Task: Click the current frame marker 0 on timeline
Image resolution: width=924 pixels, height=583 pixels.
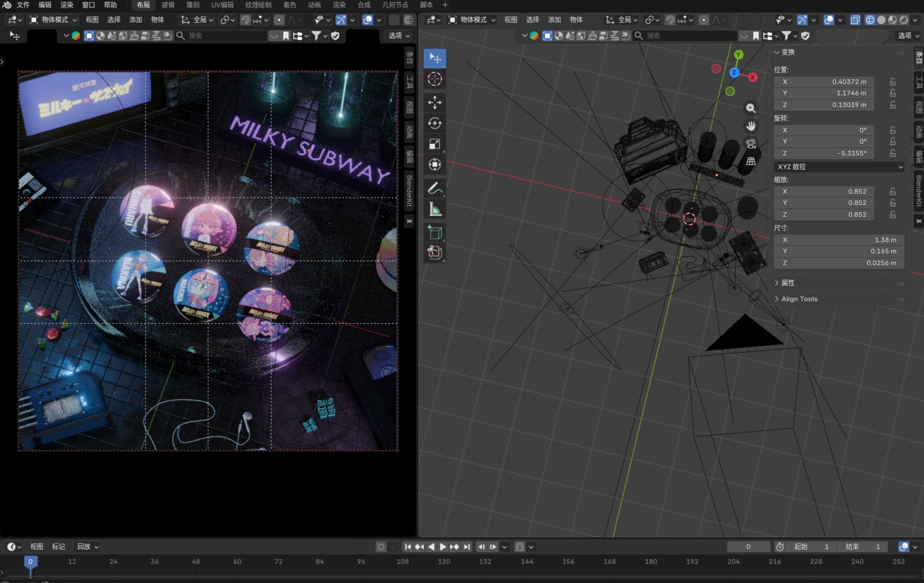Action: coord(30,562)
